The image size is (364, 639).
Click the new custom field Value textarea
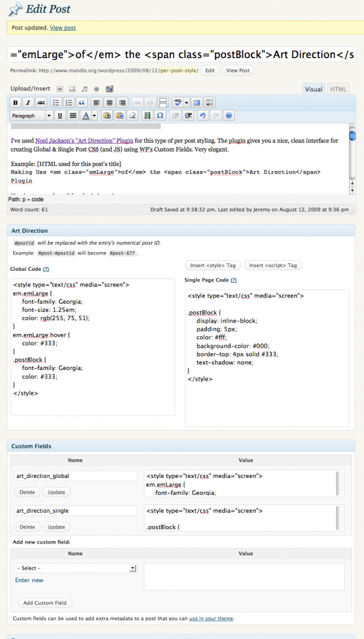point(244,577)
